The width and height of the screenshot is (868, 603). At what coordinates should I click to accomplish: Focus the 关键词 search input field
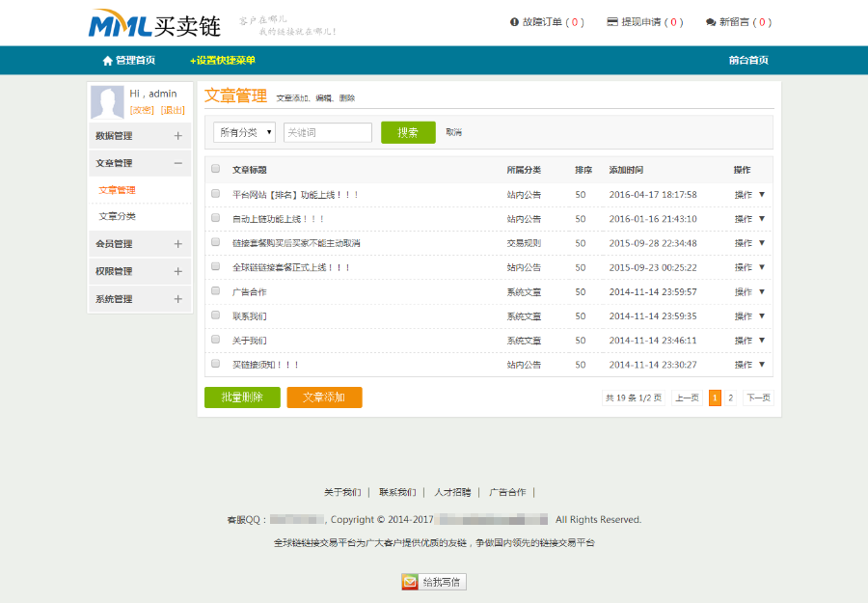328,132
